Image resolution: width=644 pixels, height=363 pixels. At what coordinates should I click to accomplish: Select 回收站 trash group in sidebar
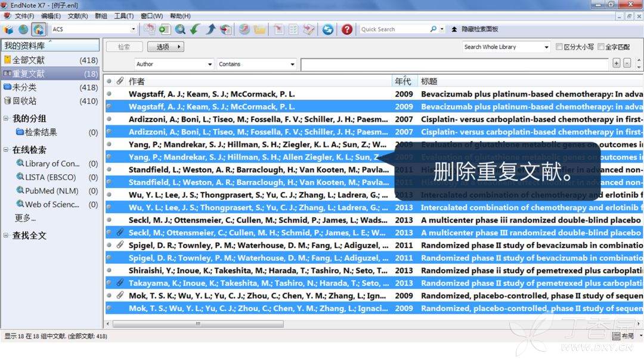[50, 101]
